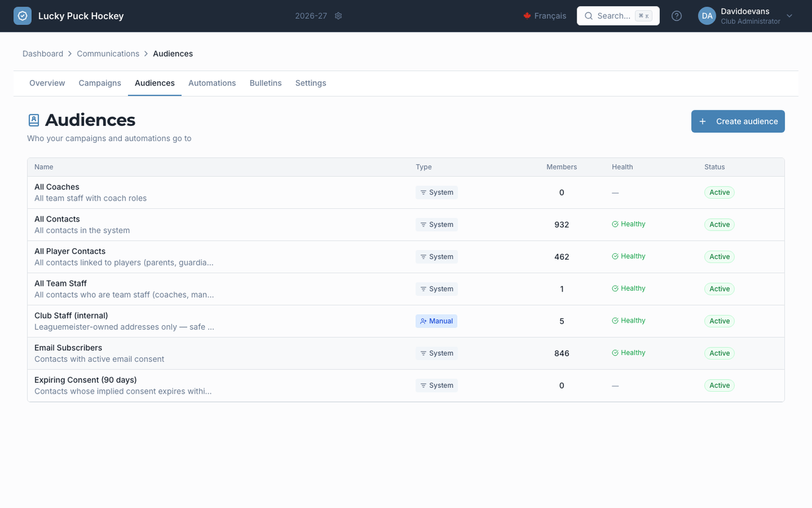Click the Members column header

561,167
